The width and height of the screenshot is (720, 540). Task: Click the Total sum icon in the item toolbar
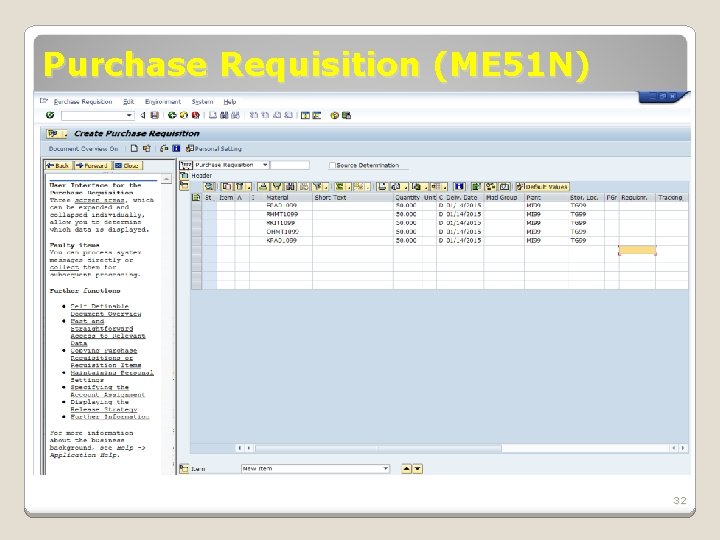tap(339, 186)
